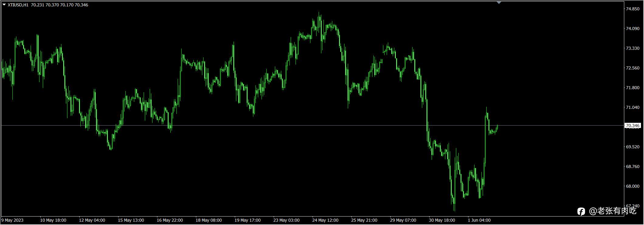Click the 72.560 price axis label
Screen dimensions: 644x225
(x=632, y=68)
